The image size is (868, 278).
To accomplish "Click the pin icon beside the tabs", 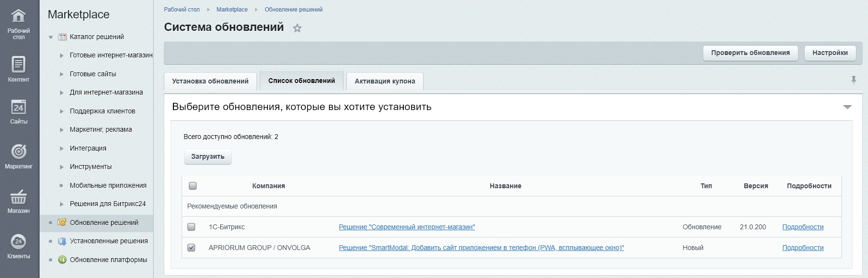I will point(854,80).
